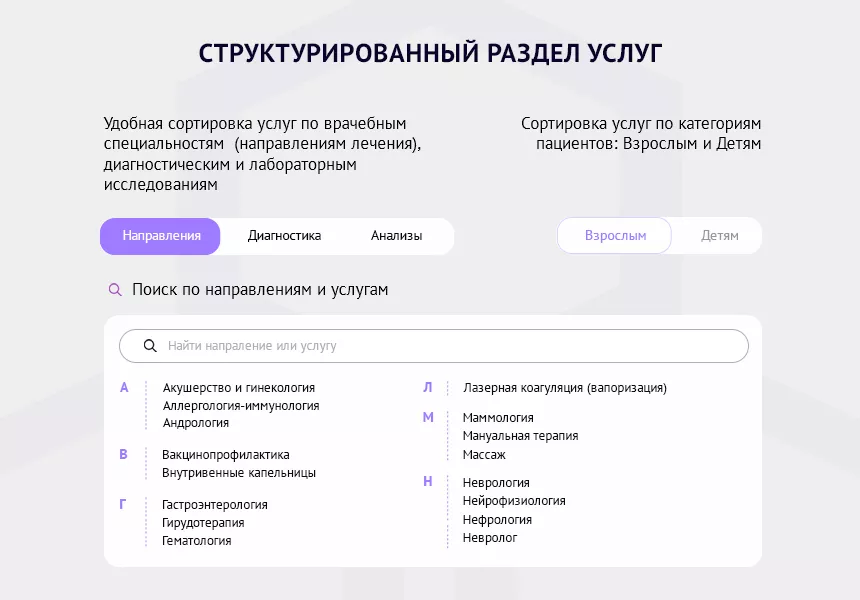Click the heading 'СТРУКТУРИРОВАННЫЙ РАЗДЕЛ УСЛУГ'
Viewport: 860px width, 600px height.
(430, 54)
